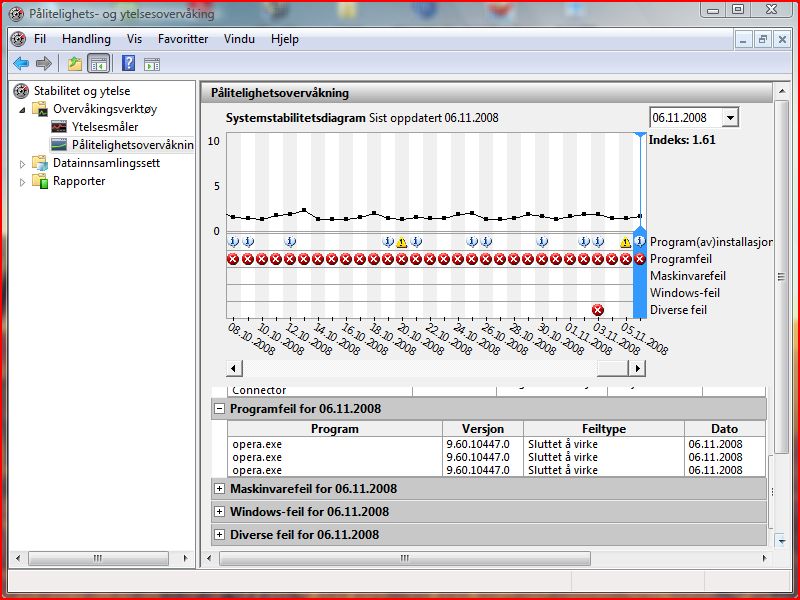Open the Fil menu
This screenshot has width=800, height=600.
pos(40,39)
